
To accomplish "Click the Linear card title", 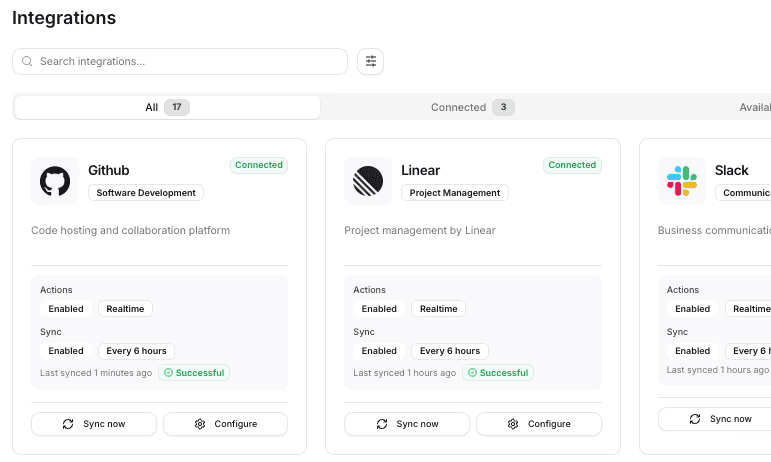I will coord(420,171).
